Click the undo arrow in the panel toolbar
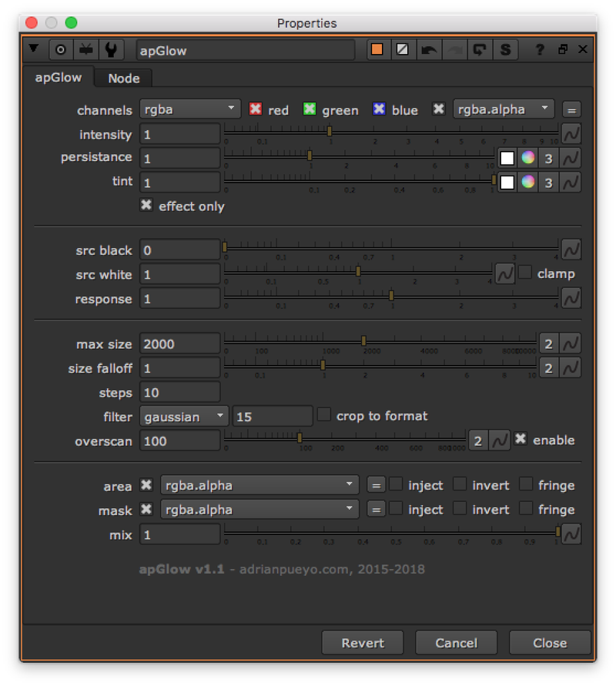Viewport: 616px width, 686px height. tap(429, 49)
